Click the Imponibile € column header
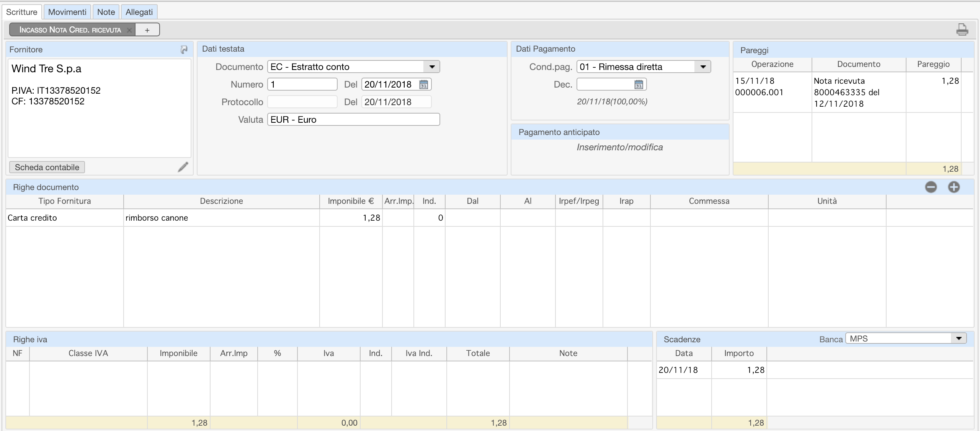980x431 pixels. tap(351, 201)
